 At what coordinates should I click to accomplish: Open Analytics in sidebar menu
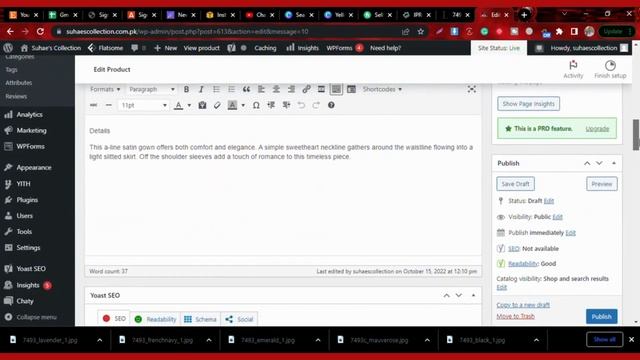click(29, 115)
